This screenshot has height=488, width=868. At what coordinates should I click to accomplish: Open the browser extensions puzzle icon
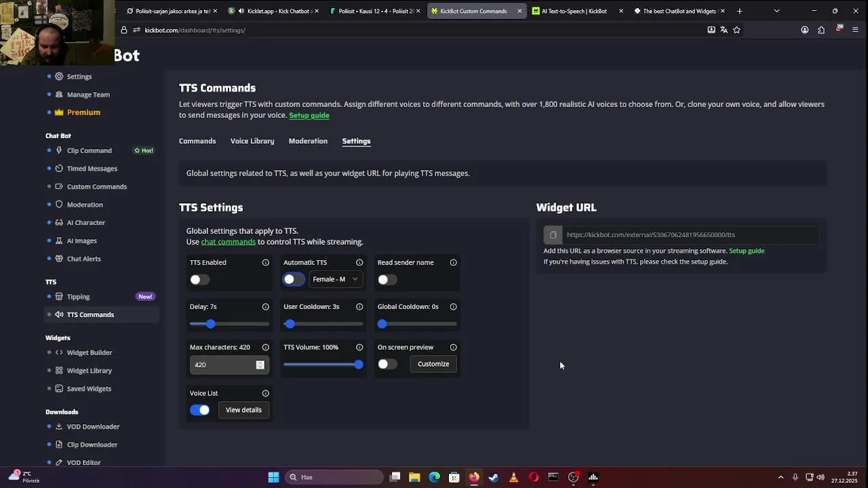[x=821, y=30]
